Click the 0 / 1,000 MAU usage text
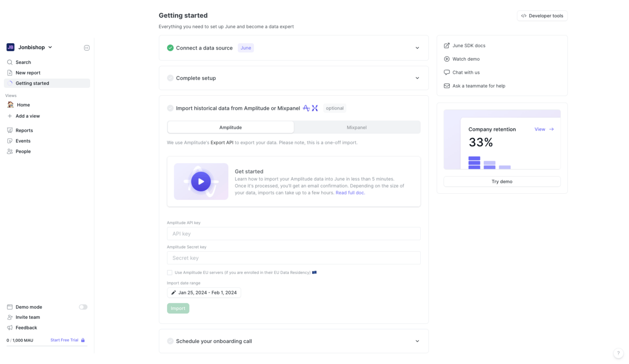This screenshot has height=364, width=629. (x=20, y=340)
